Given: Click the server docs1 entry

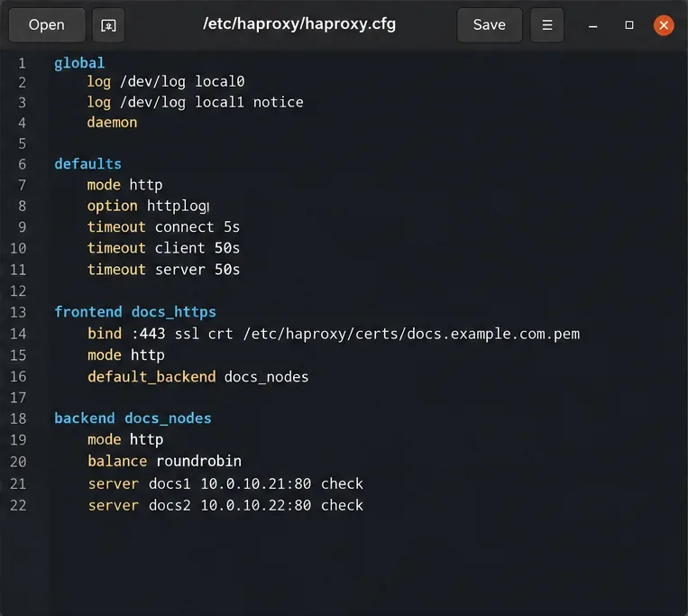Looking at the screenshot, I should 225,483.
